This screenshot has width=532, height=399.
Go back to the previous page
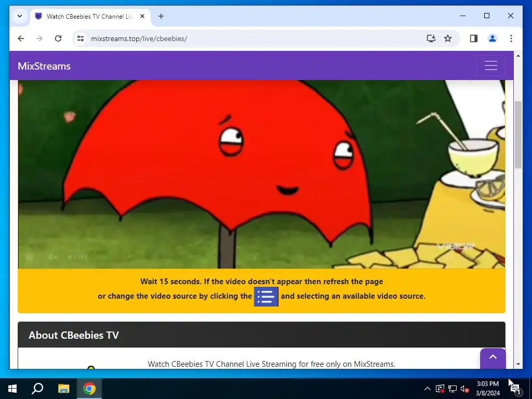[21, 38]
